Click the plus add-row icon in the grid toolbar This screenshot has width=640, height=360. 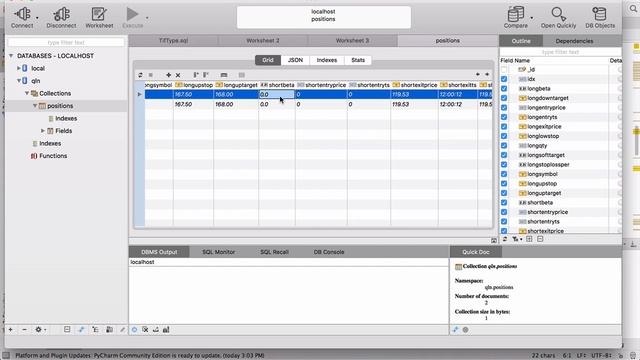click(168, 75)
